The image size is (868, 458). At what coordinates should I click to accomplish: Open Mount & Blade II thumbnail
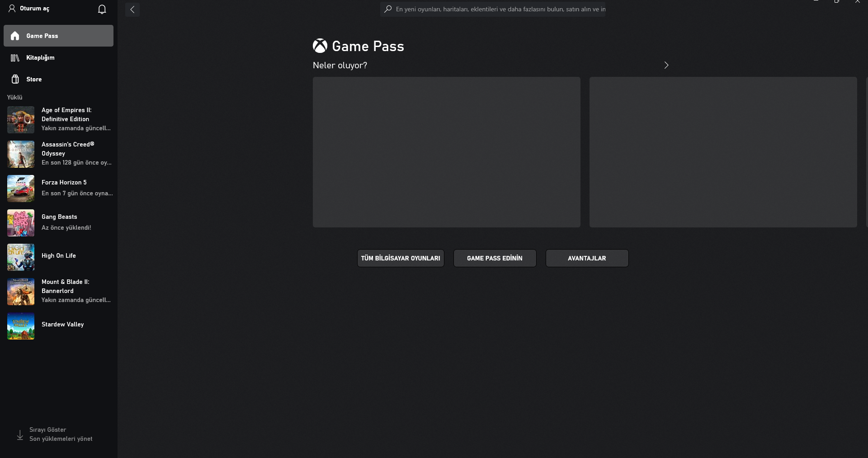[x=21, y=292]
